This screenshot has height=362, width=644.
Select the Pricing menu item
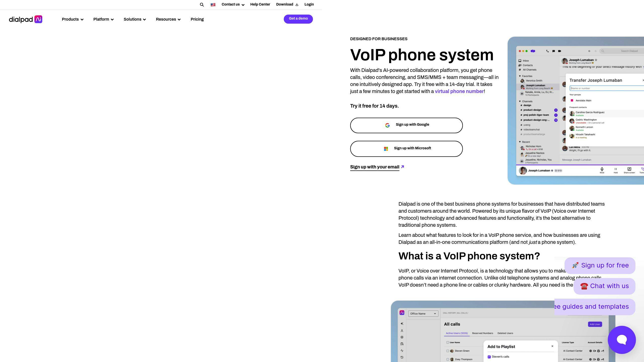(x=197, y=19)
